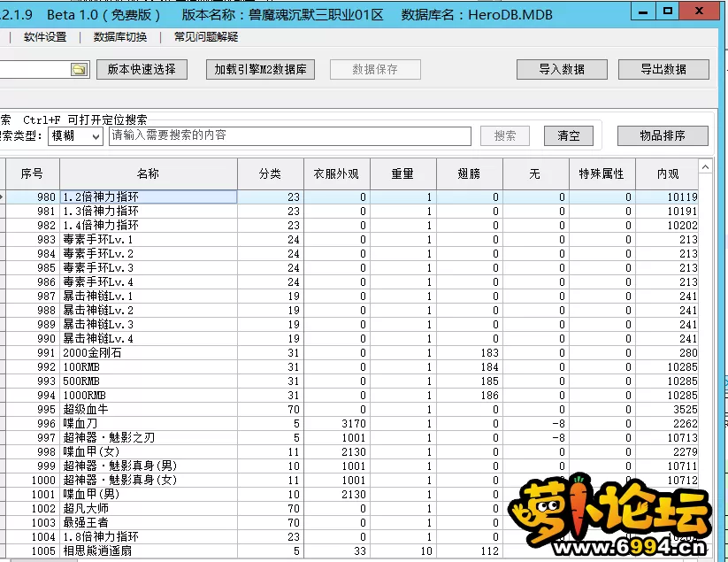
Task: Select the row 暴击神链Lv.2
Action: click(x=351, y=311)
